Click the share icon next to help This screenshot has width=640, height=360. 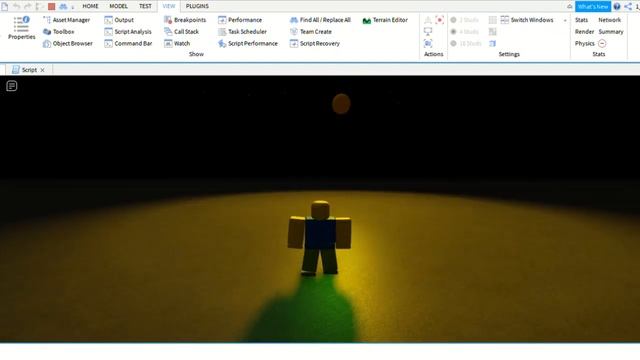pyautogui.click(x=628, y=6)
